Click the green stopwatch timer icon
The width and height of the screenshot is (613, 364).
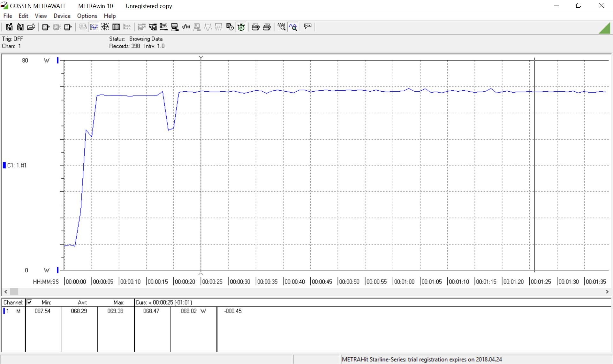point(241,27)
